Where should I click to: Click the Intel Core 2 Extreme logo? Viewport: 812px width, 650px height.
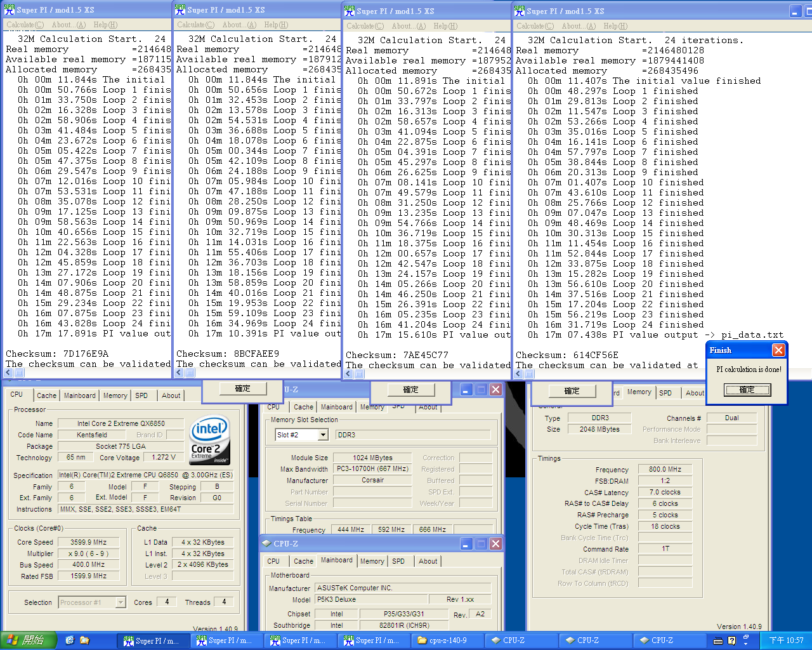[x=209, y=440]
